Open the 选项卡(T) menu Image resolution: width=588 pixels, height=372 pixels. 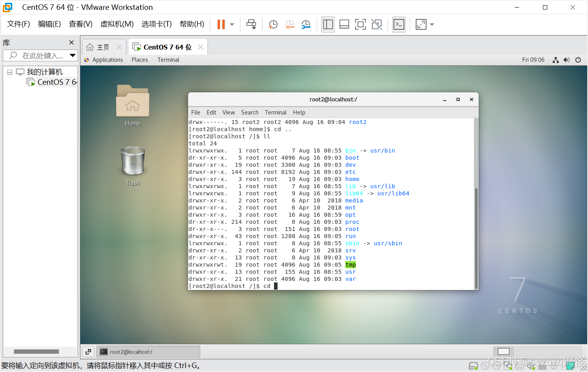(157, 24)
